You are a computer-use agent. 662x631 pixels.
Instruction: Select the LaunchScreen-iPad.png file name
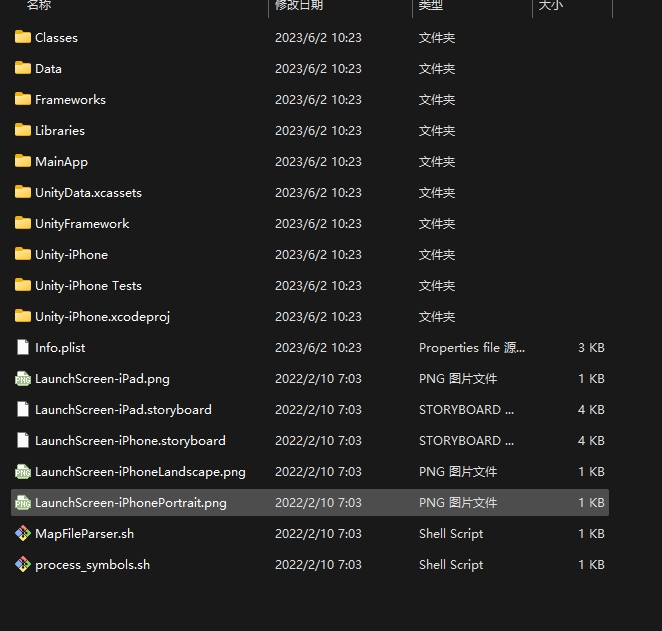102,379
